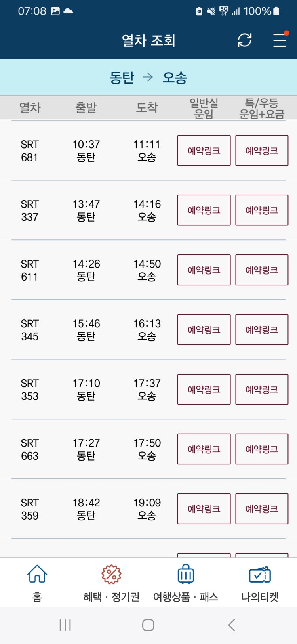Click the arrow between 동탄 and 오송
297x644 pixels.
(148, 77)
